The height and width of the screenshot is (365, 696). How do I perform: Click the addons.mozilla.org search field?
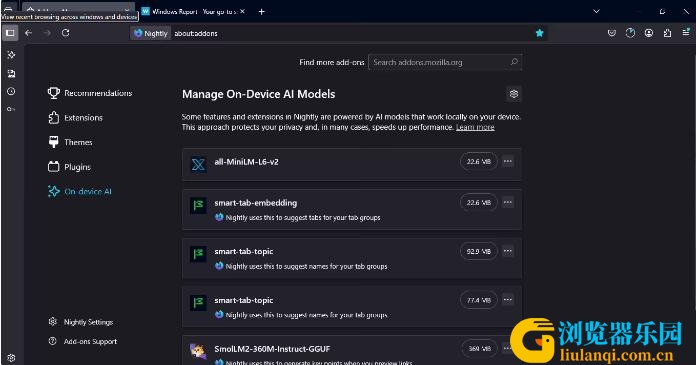(x=445, y=62)
